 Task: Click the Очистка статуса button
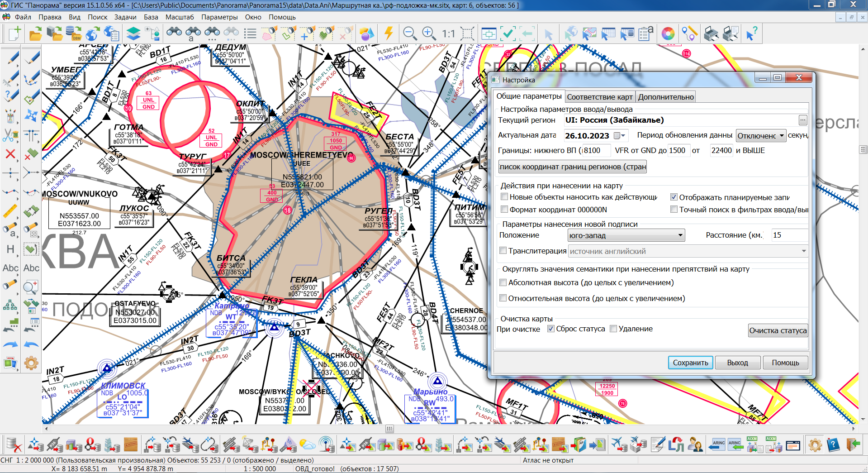778,330
